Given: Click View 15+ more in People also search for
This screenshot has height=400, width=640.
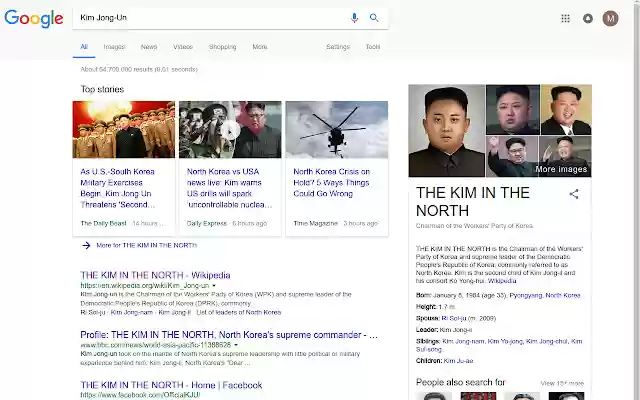Looking at the screenshot, I should pyautogui.click(x=562, y=383).
